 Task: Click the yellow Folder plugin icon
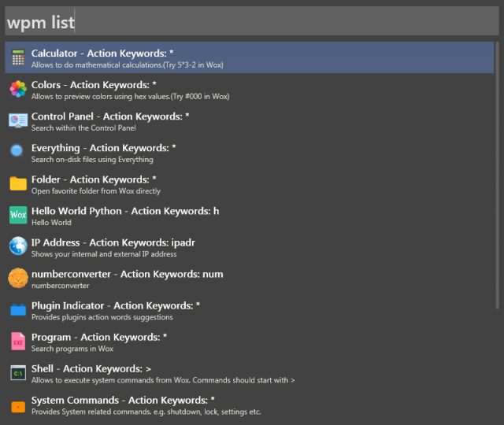17,183
